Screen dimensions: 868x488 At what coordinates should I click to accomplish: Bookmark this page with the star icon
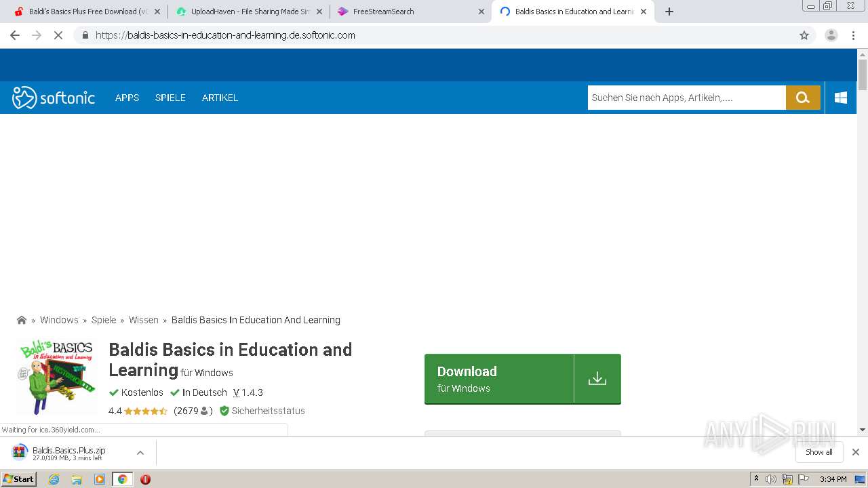pyautogui.click(x=804, y=35)
